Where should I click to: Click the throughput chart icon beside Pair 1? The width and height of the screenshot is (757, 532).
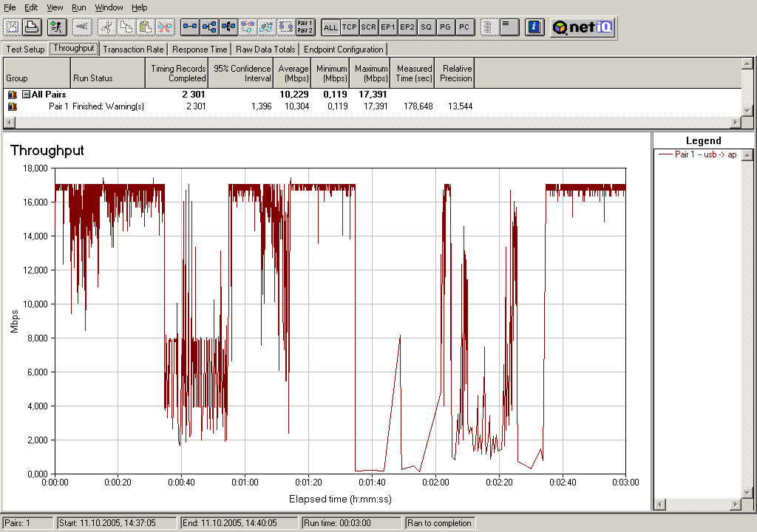point(13,106)
